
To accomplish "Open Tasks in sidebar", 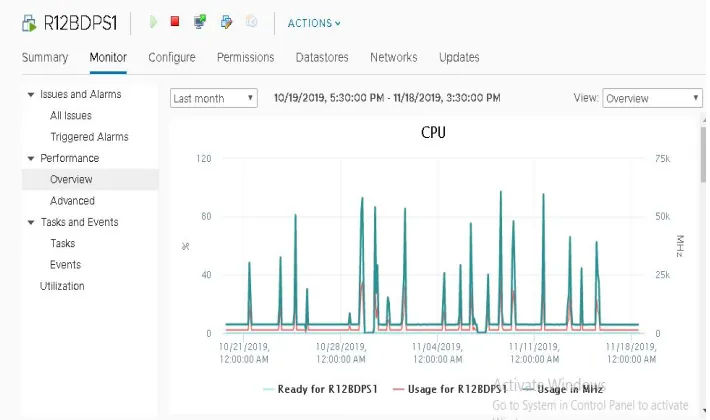I will 62,243.
